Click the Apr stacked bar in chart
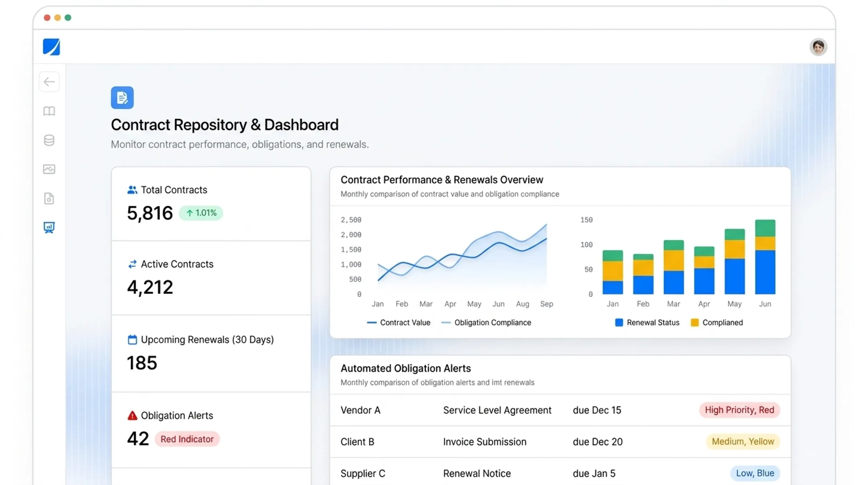 coord(704,270)
